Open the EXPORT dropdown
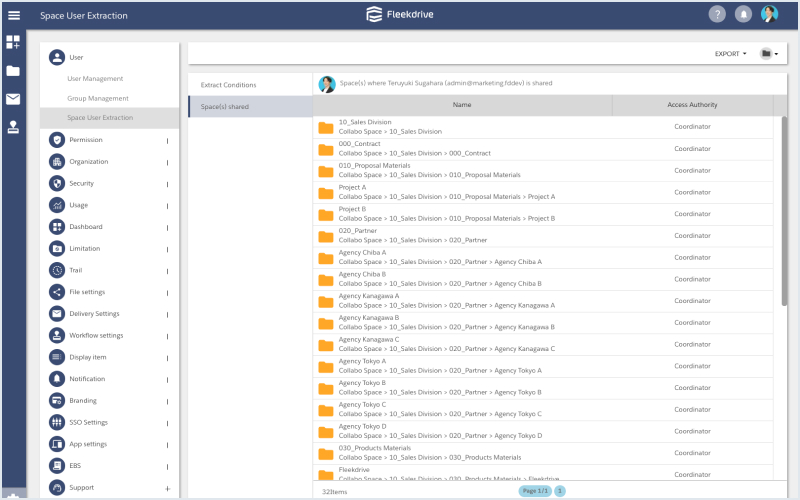 730,54
